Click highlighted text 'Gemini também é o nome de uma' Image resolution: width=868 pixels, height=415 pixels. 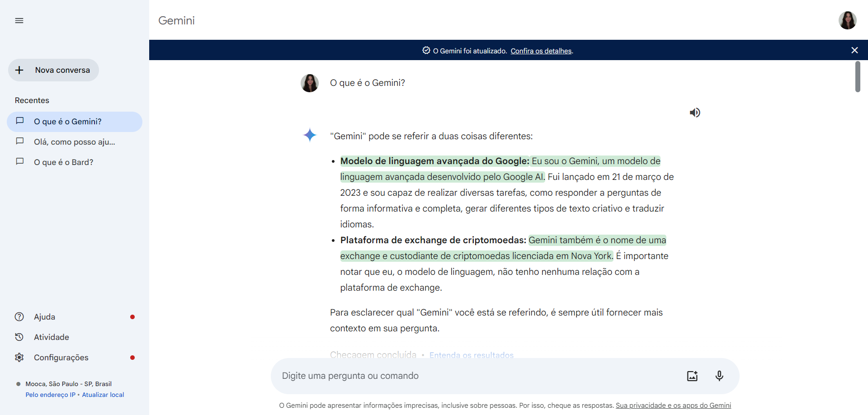tap(597, 240)
